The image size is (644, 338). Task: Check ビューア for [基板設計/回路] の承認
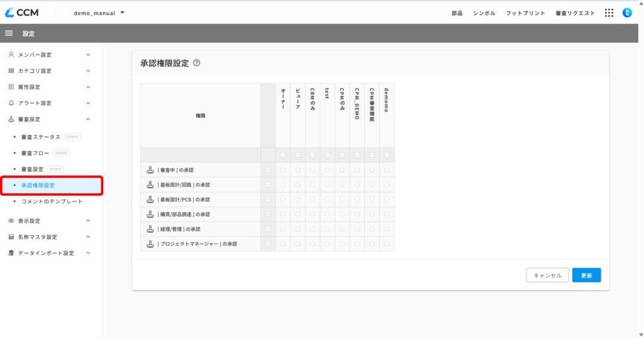(x=297, y=184)
